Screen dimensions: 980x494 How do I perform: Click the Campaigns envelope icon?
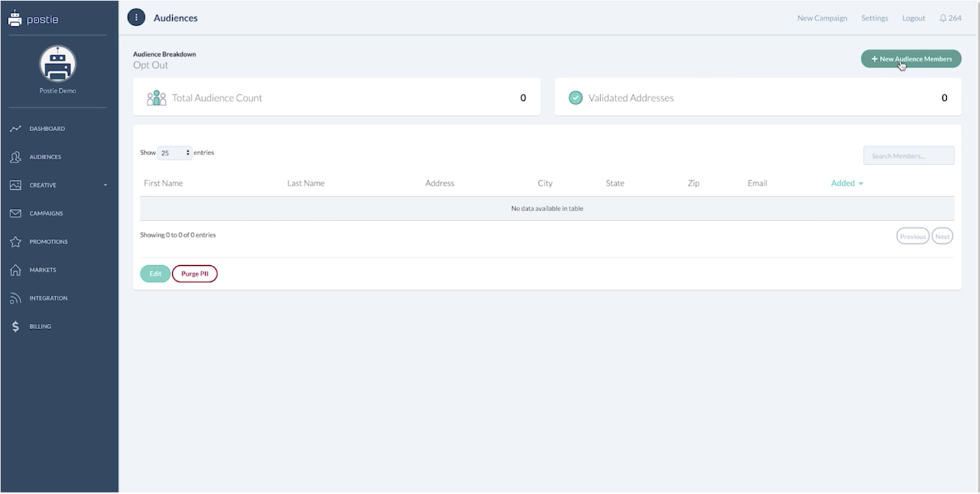click(x=15, y=213)
